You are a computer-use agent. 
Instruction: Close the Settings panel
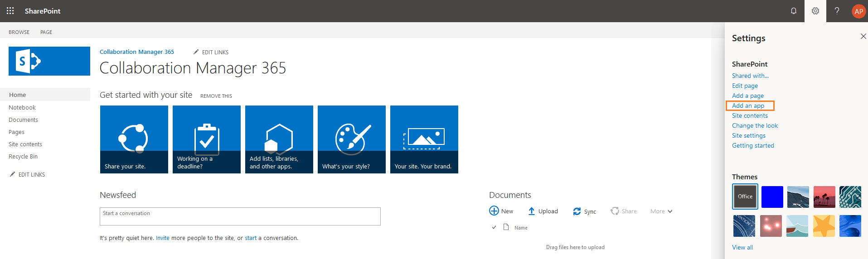tap(863, 36)
